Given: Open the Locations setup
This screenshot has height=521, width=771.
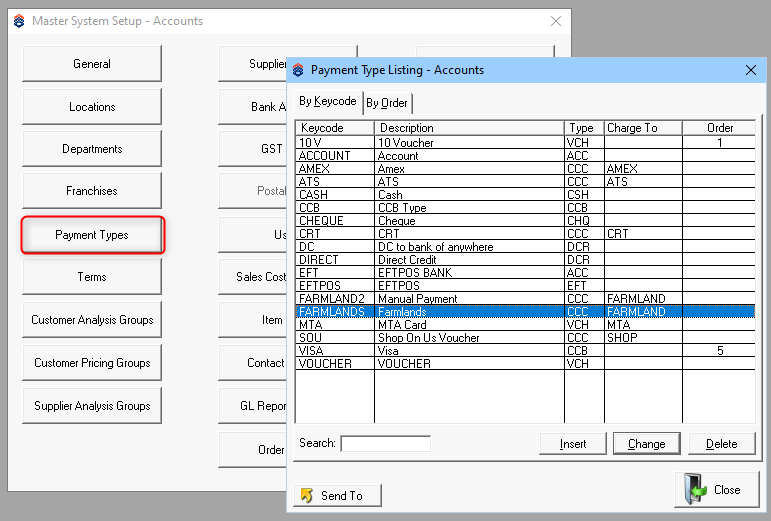Looking at the screenshot, I should (x=92, y=107).
